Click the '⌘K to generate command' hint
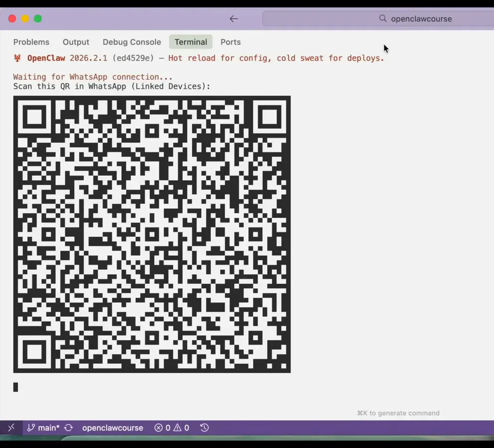The width and height of the screenshot is (494, 448). (x=398, y=413)
